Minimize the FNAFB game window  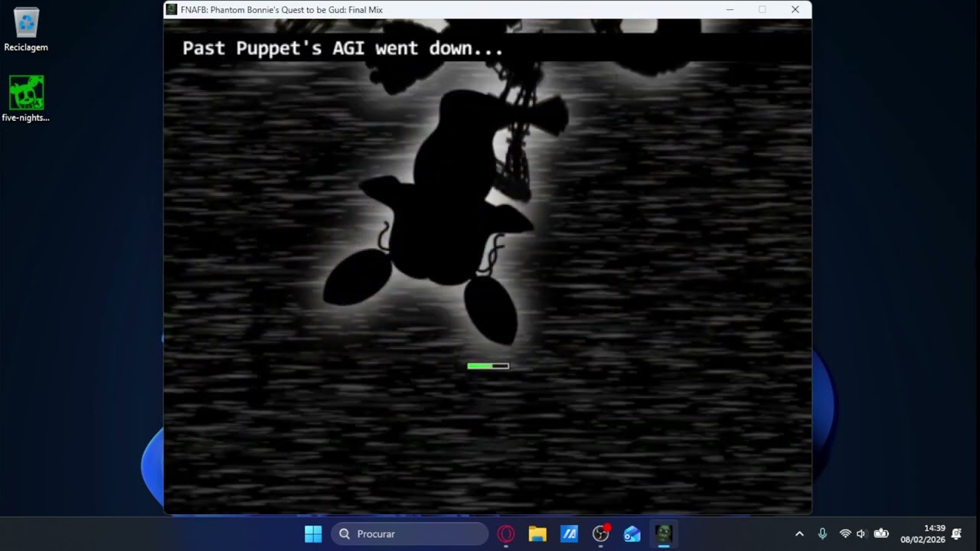click(x=730, y=10)
